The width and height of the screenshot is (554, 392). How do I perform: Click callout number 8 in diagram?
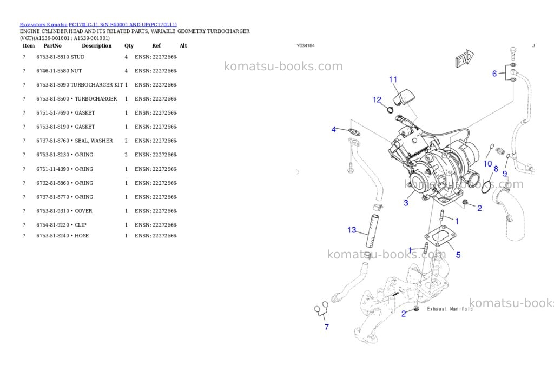[x=496, y=169]
